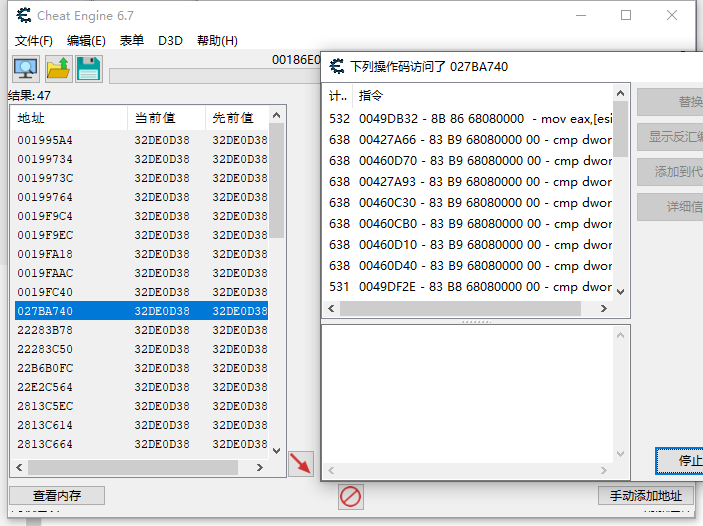Select opcode row 00460D40 cmp
This screenshot has width=703, height=526.
click(x=469, y=266)
